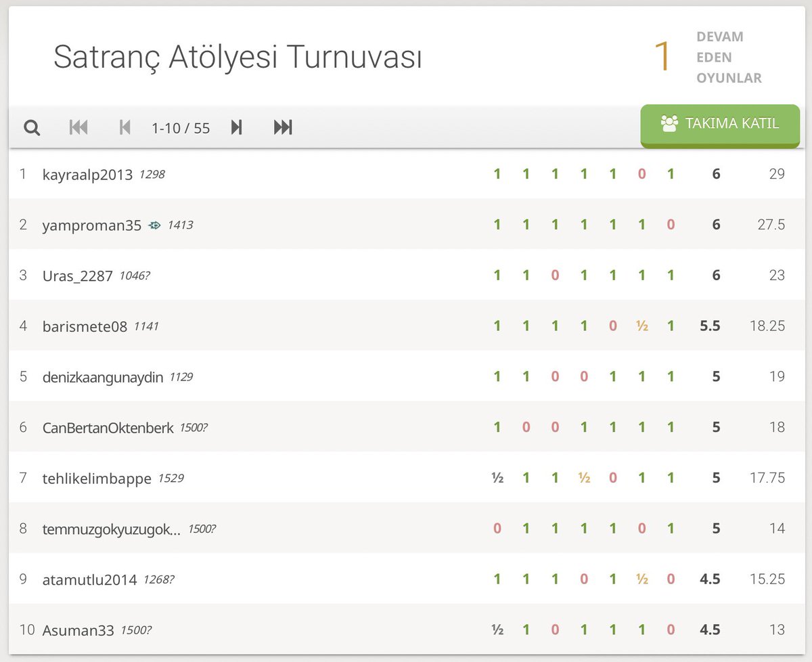Go to previous standings page
The height and width of the screenshot is (662, 812).
click(125, 127)
